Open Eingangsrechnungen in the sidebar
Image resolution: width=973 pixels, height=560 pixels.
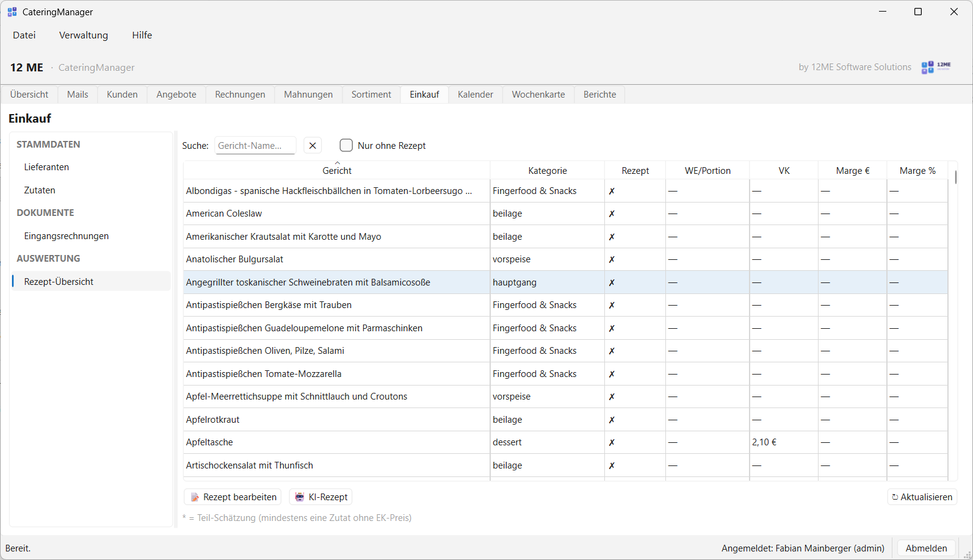[x=90, y=236]
